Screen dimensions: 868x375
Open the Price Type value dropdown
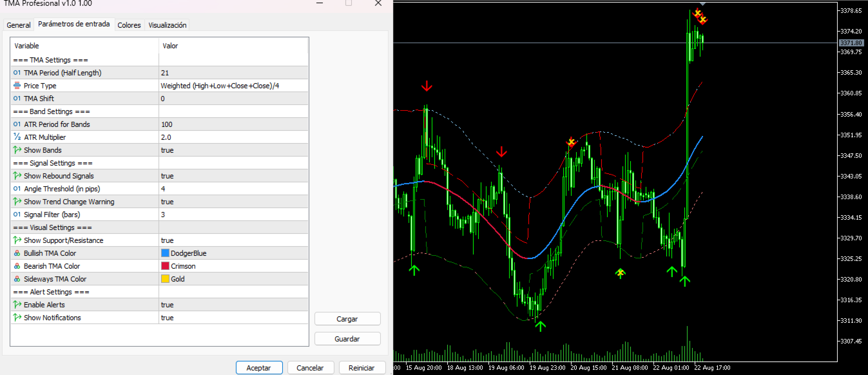tap(233, 86)
